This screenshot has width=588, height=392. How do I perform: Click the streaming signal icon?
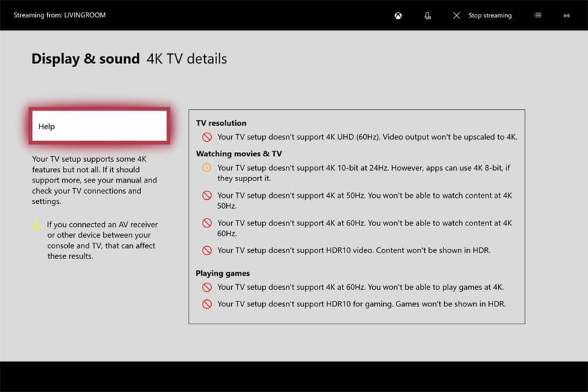tap(567, 15)
